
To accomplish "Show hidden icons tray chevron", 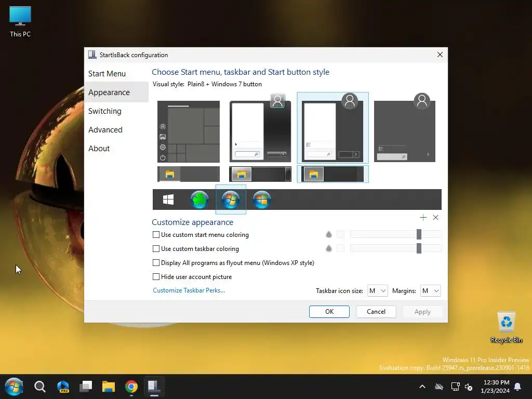I will (422, 387).
